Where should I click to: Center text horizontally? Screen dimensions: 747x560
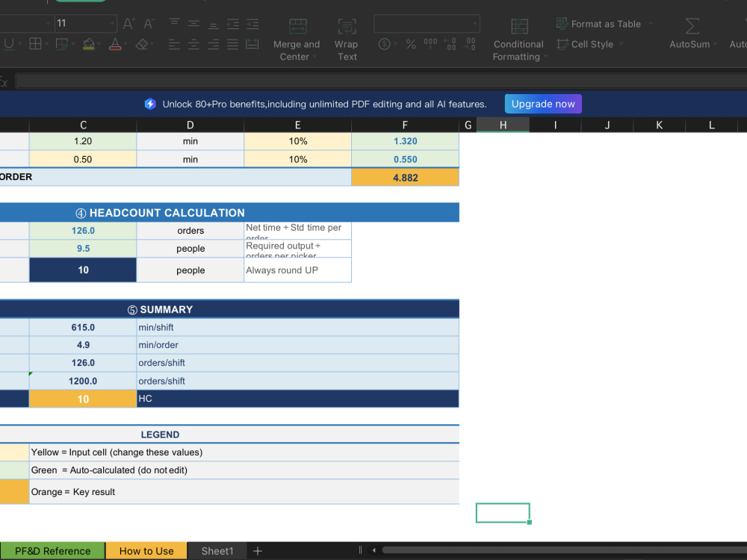[x=193, y=45]
